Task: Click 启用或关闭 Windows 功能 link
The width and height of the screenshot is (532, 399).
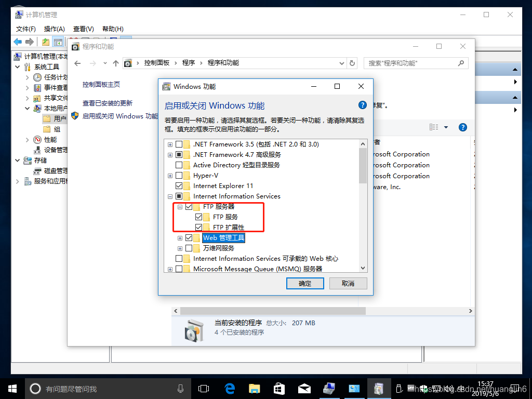Action: [120, 116]
